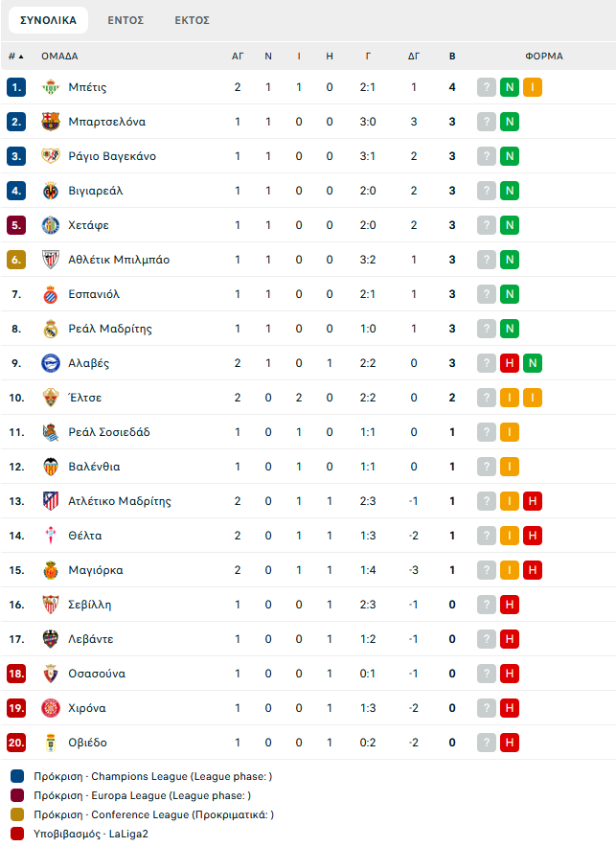Image resolution: width=616 pixels, height=847 pixels.
Task: Open the Αθλέτικ Μπιλμπάο team link
Action: [x=119, y=260]
